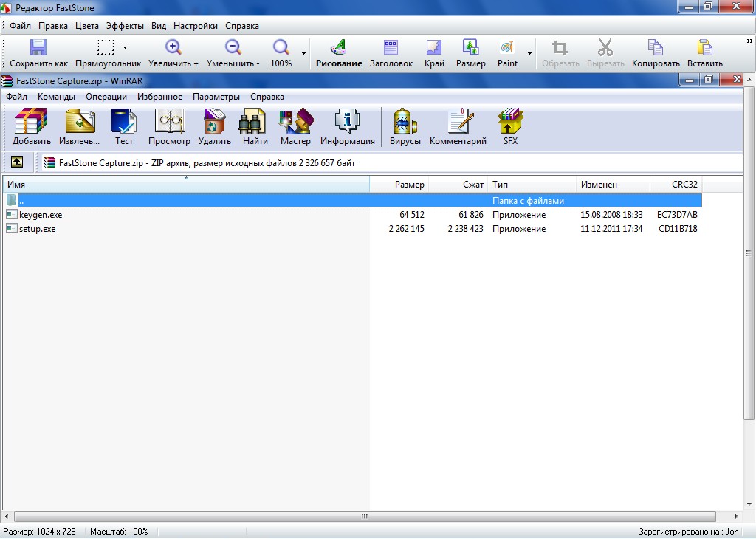This screenshot has height=539, width=756.
Task: Click the archive path field FastStone Capture.zip
Action: (x=391, y=163)
